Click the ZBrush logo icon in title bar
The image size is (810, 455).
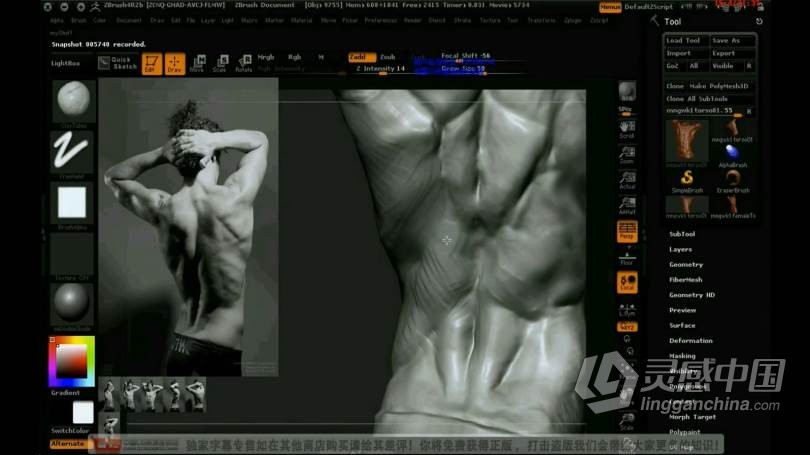click(x=96, y=6)
